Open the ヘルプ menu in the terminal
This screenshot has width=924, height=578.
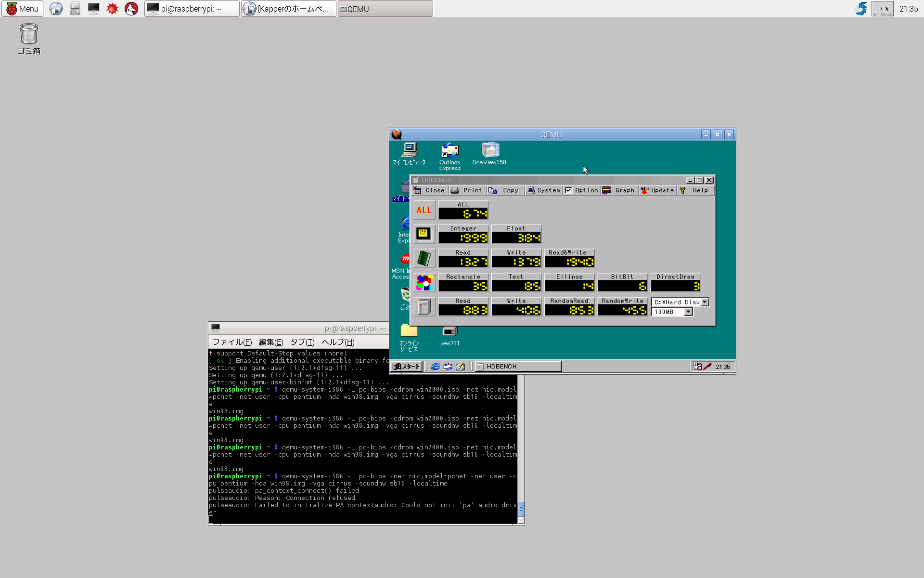[x=338, y=342]
